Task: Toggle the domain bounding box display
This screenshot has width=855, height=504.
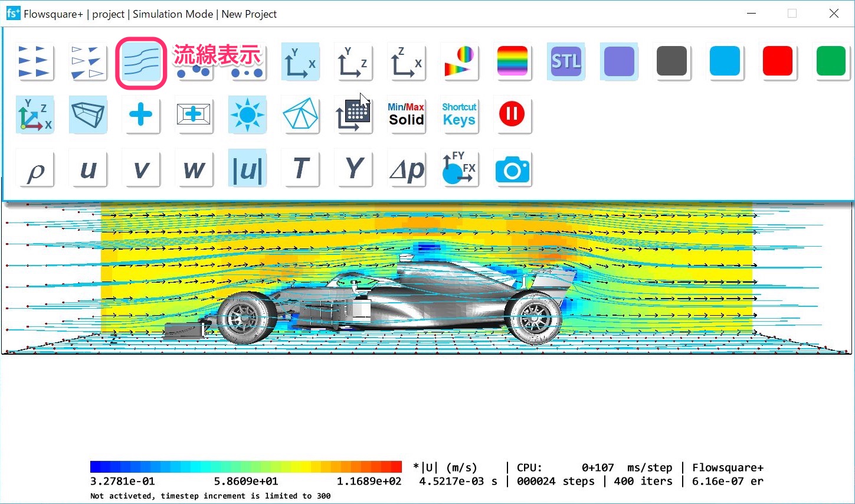Action: point(88,114)
